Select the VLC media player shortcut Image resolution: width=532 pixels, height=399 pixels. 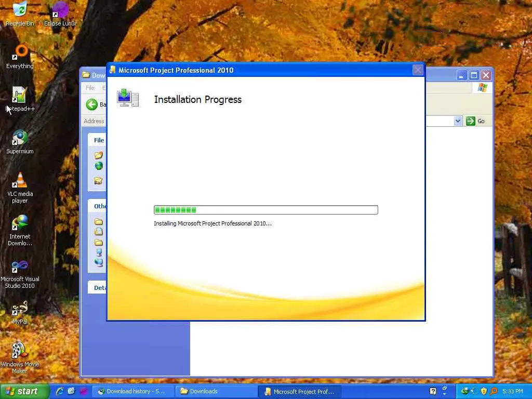pos(20,188)
